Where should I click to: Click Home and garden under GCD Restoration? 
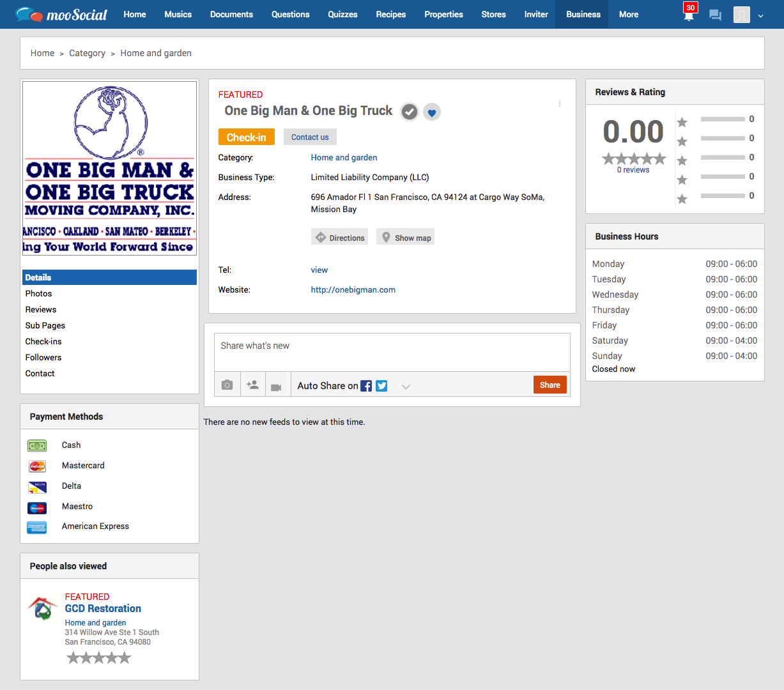pos(95,622)
